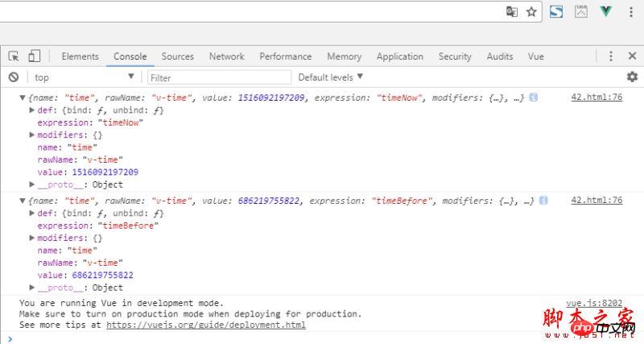Click the translate page icon
The height and width of the screenshot is (344, 644).
click(512, 11)
